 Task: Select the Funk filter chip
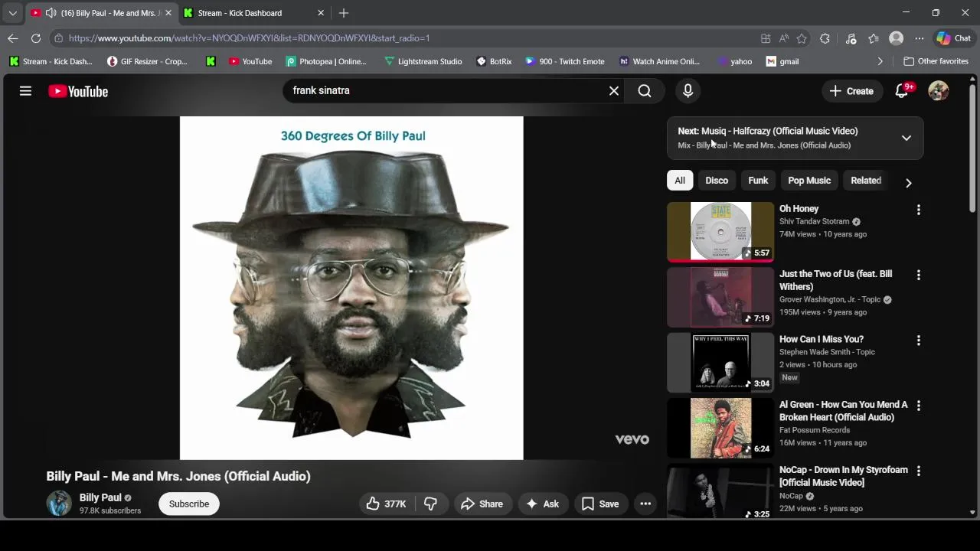click(758, 181)
